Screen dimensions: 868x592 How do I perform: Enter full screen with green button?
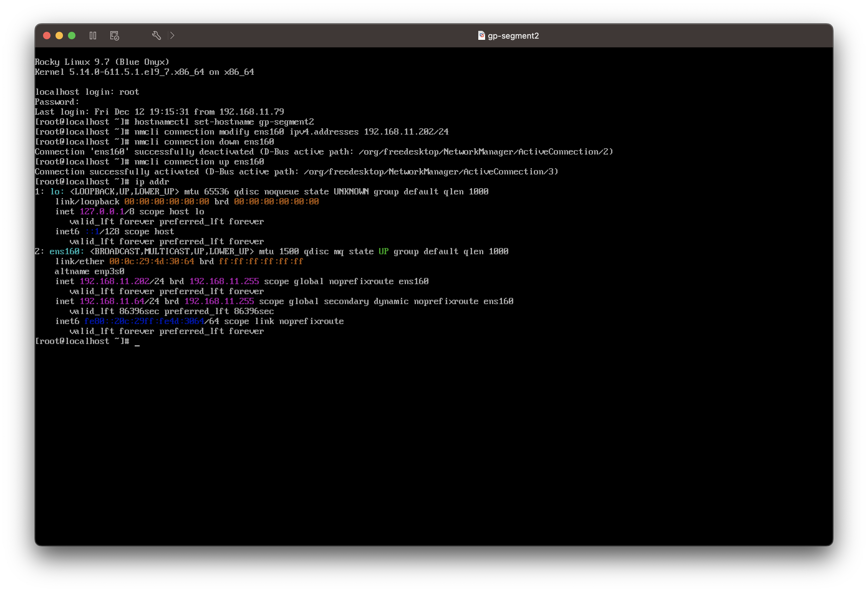point(72,36)
